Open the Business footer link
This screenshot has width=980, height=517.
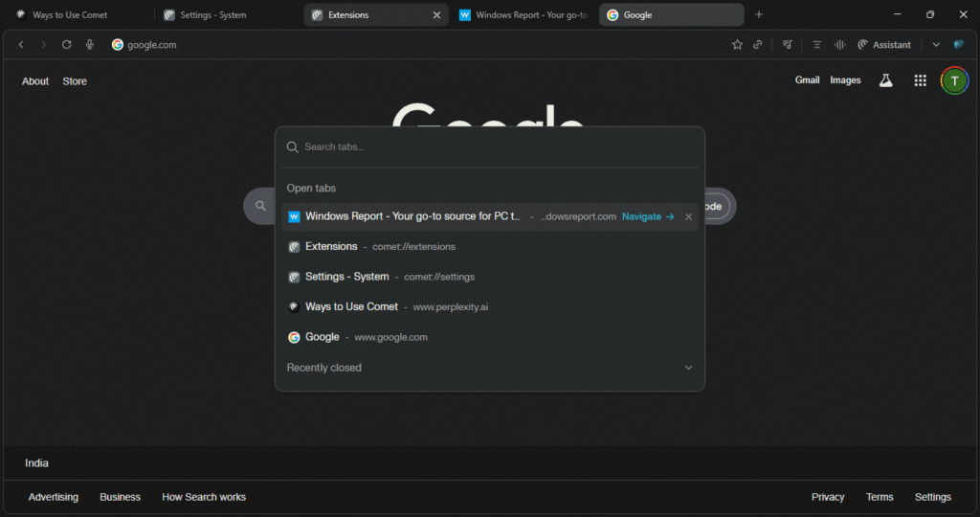[x=120, y=497]
